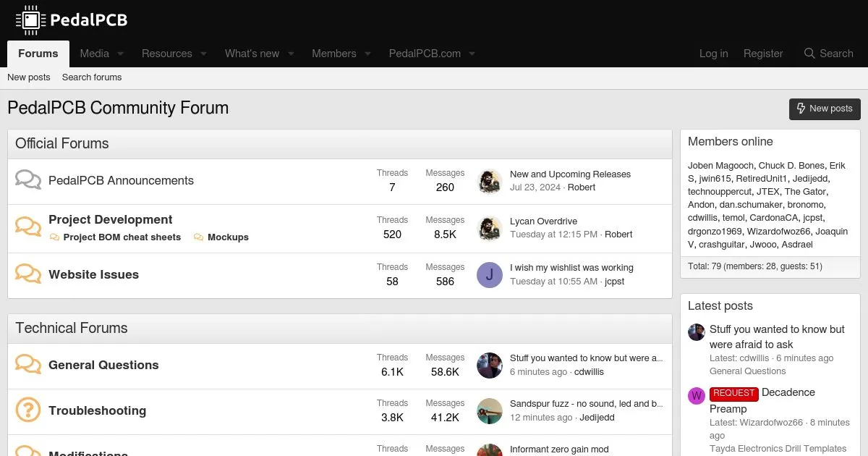The height and width of the screenshot is (456, 868).
Task: Open the PedalPCB Announcements forum
Action: (x=121, y=180)
